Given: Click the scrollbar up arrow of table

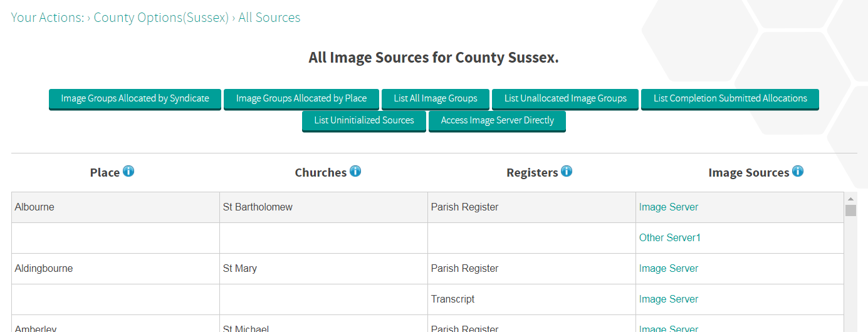Looking at the screenshot, I should (850, 198).
